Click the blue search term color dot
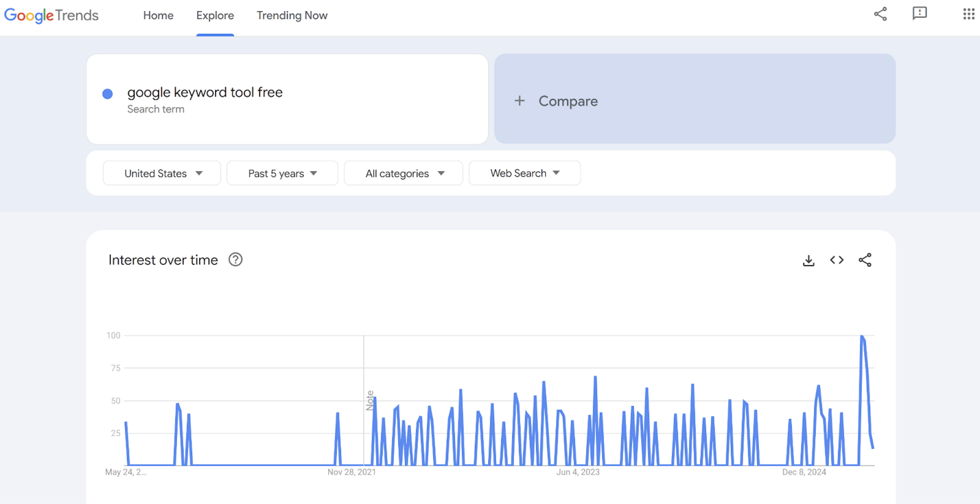This screenshot has height=504, width=980. tap(108, 94)
